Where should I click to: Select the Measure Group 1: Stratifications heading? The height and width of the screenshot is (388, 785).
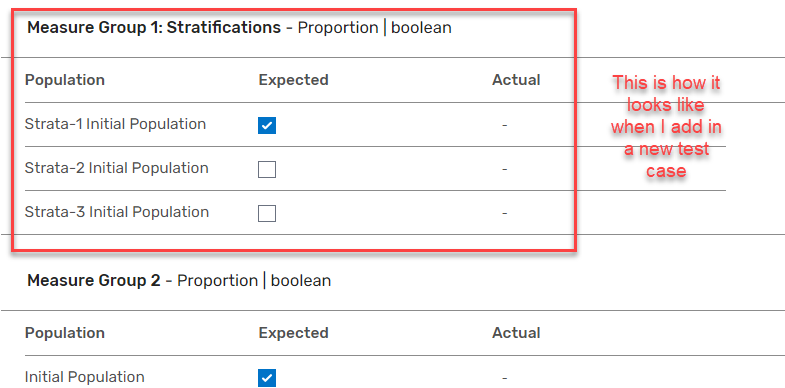click(154, 28)
